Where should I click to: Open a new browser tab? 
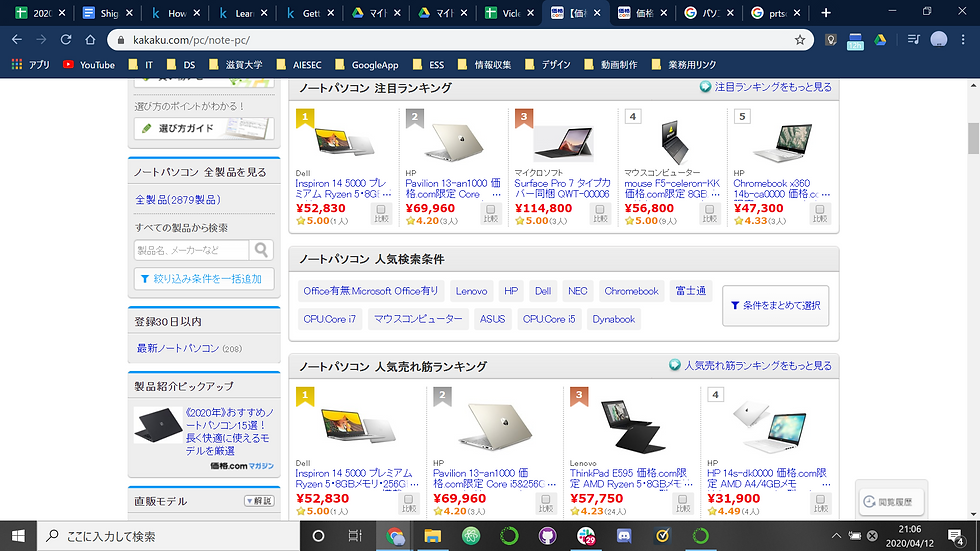[826, 12]
